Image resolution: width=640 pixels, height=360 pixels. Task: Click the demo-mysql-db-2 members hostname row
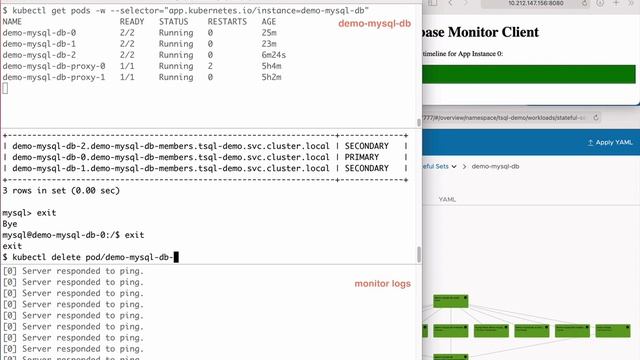point(171,146)
